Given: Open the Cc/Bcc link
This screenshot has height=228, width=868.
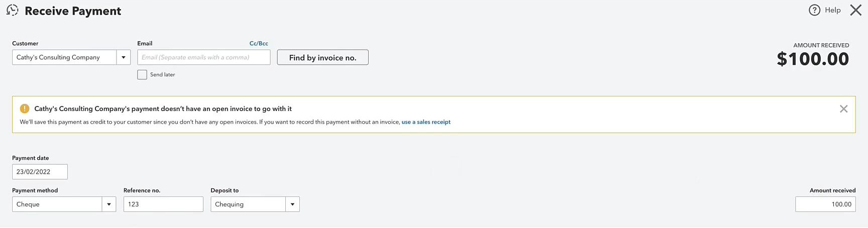Looking at the screenshot, I should (259, 44).
